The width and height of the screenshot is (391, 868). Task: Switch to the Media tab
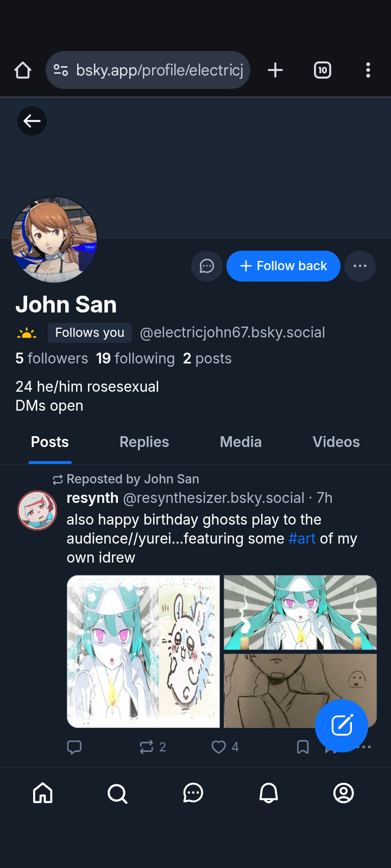[241, 442]
